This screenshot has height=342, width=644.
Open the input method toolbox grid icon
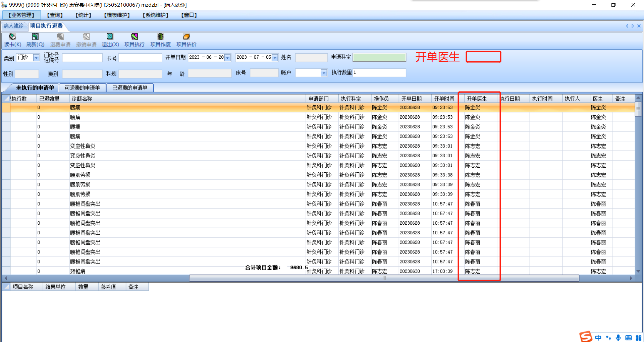639,338
